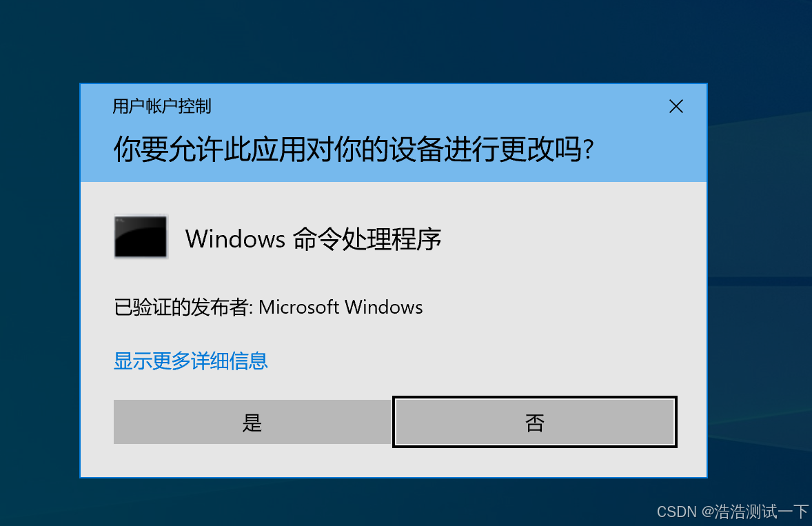The width and height of the screenshot is (812, 526).
Task: Click the 已验证的发布者 label
Action: coord(181,307)
